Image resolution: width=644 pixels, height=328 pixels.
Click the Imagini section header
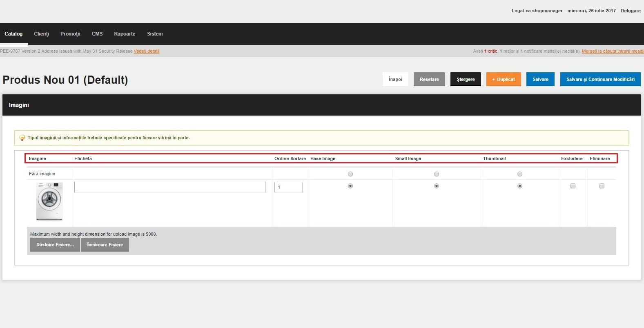point(321,105)
